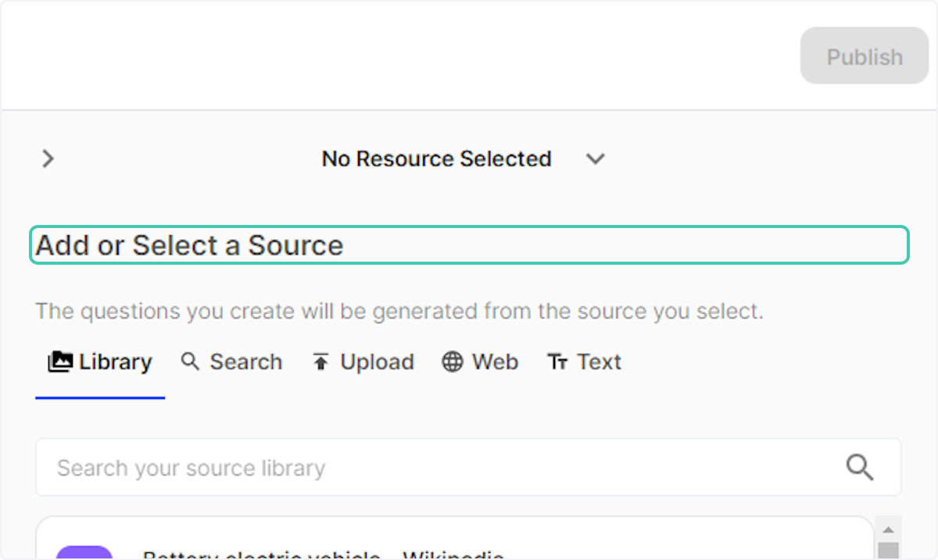Click the Tt icon on the Text tab

point(558,362)
